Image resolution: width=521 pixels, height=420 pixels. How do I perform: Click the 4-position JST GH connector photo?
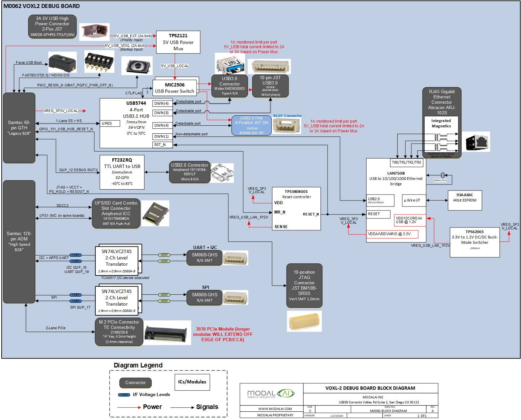coord(287,126)
